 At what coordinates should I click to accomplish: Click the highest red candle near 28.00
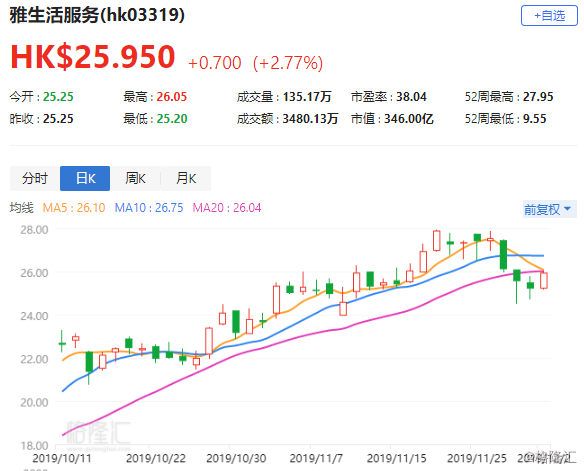coord(437,241)
